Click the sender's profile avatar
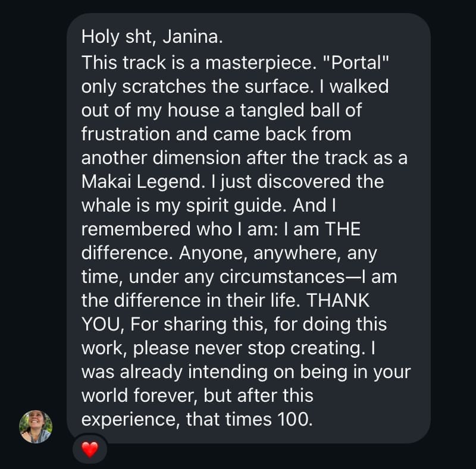 point(36,426)
